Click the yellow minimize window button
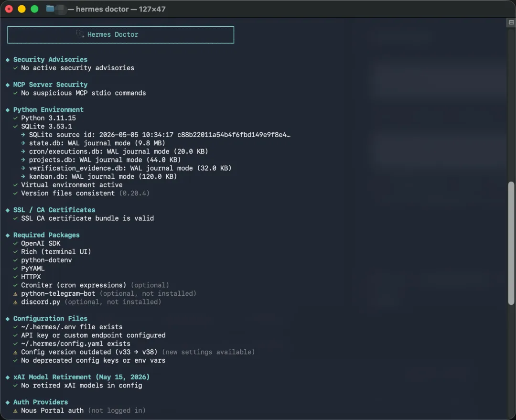 [21, 9]
